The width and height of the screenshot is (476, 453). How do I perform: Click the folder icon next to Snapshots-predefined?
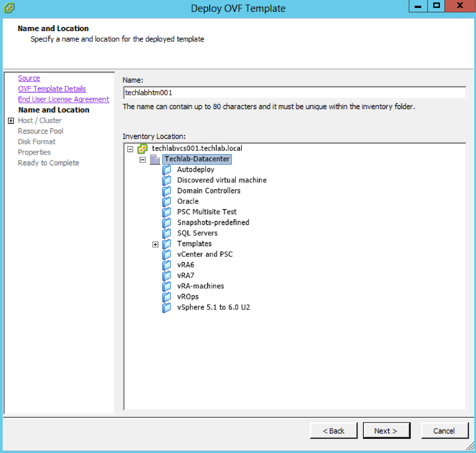(167, 223)
